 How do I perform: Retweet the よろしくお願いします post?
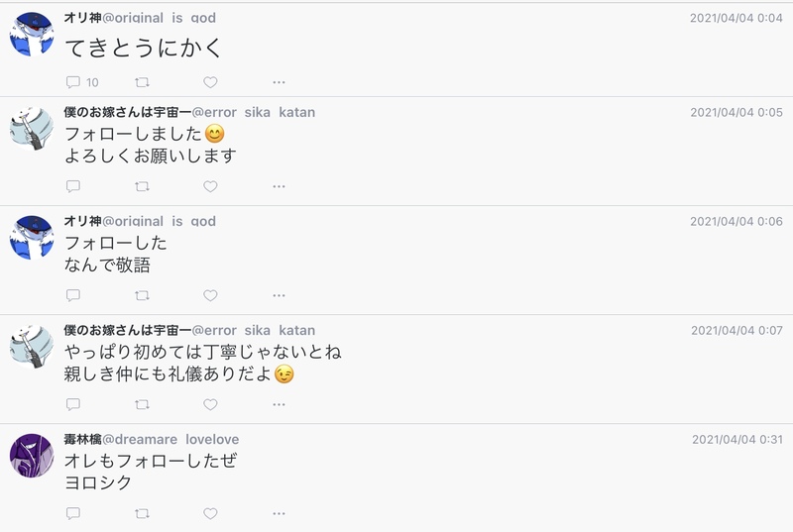[142, 186]
